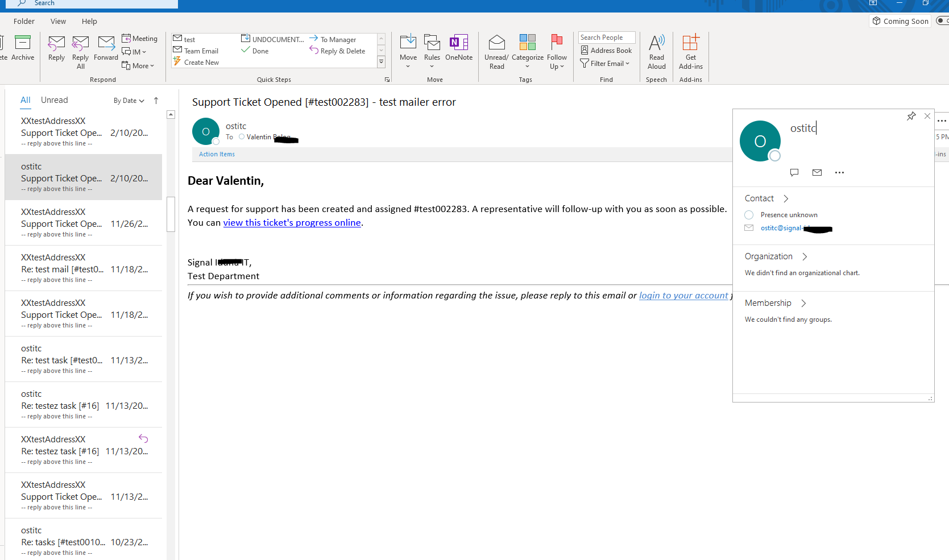The image size is (949, 560).
Task: Open the view this ticket's progress online link
Action: 292,222
